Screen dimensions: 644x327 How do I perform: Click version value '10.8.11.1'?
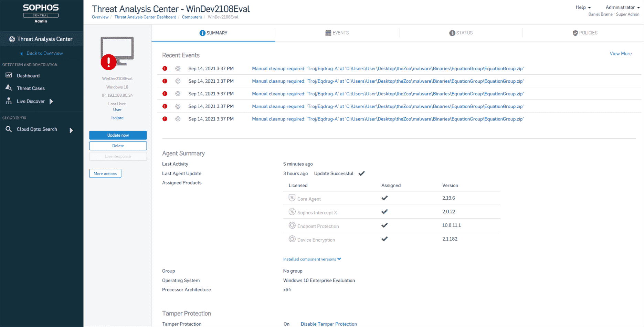point(451,225)
